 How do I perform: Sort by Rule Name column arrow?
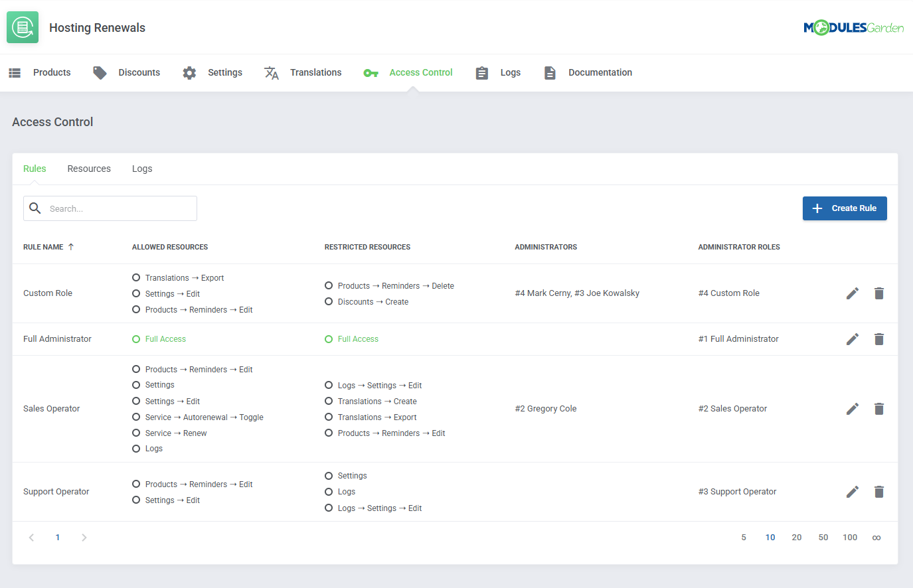tap(71, 247)
